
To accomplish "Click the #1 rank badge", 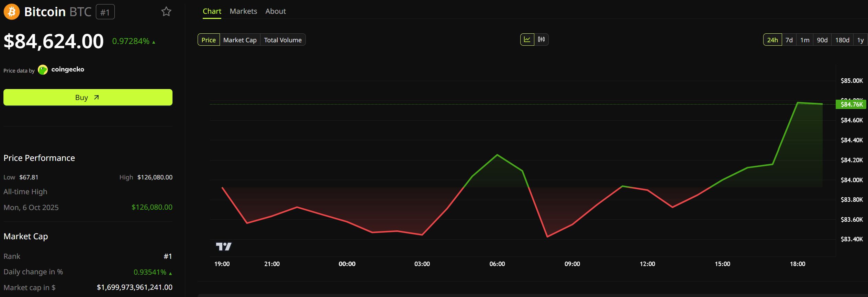I will (x=105, y=12).
